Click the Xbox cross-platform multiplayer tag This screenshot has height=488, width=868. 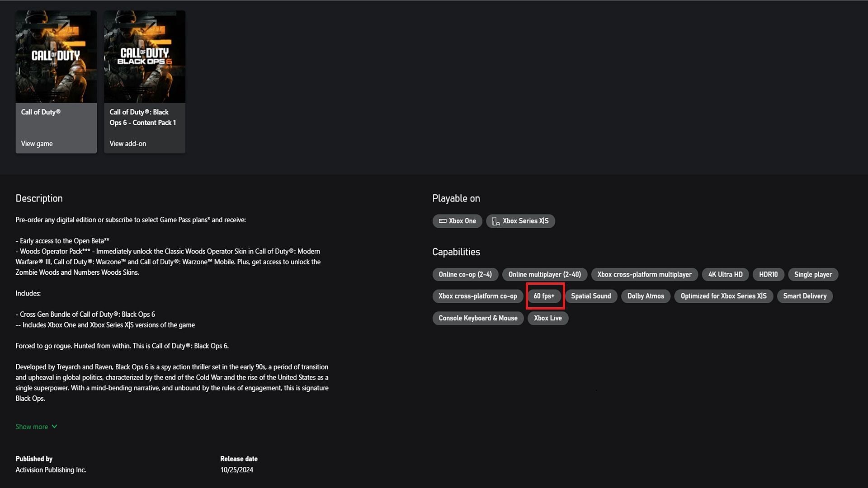(644, 274)
